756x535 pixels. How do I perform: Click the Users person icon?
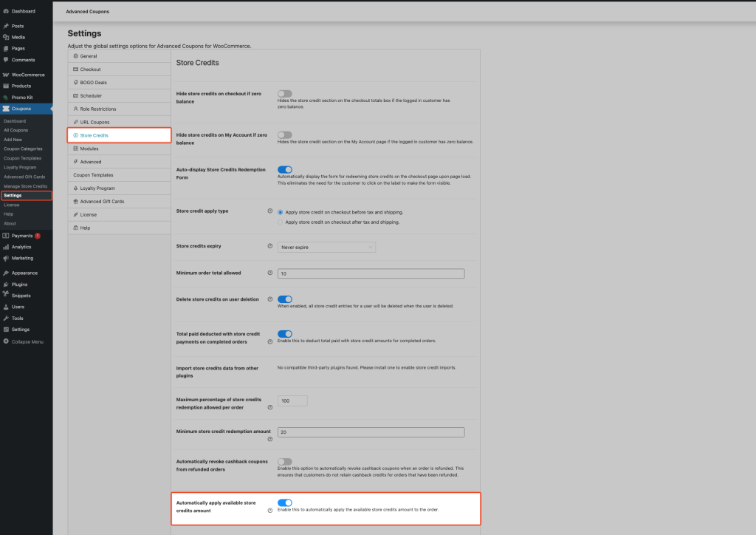[6, 307]
